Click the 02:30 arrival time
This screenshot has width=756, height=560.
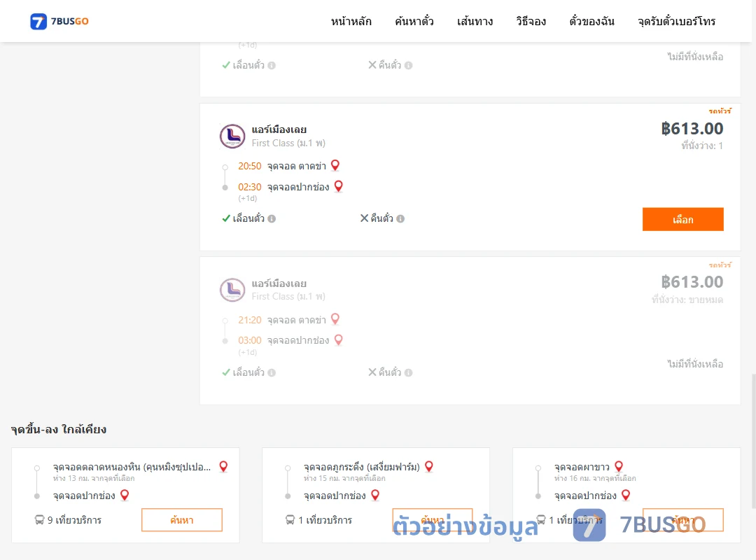[x=250, y=187]
